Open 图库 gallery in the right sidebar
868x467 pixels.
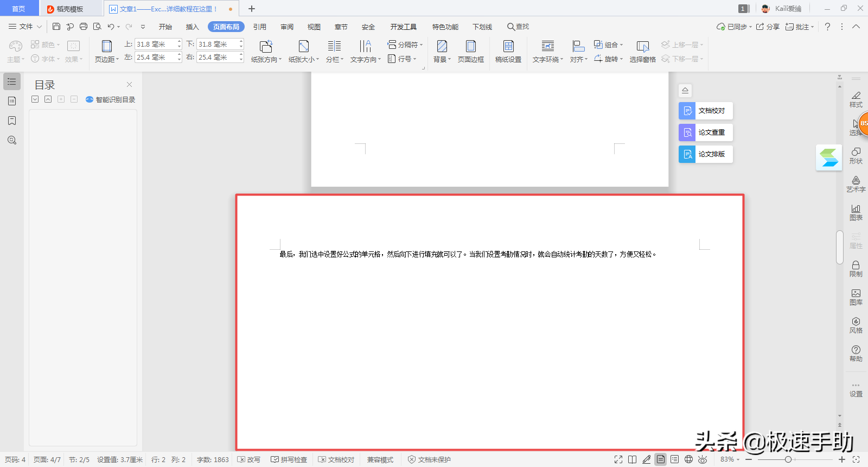pos(856,297)
